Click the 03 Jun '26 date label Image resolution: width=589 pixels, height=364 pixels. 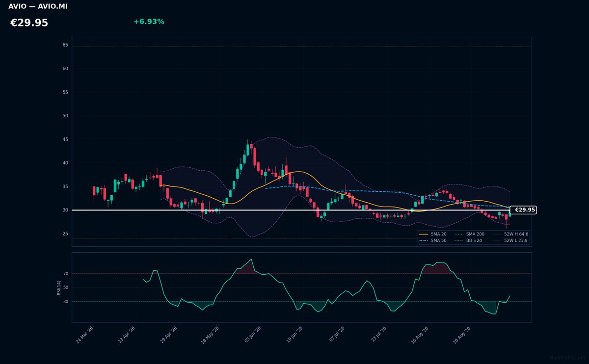[x=253, y=335]
